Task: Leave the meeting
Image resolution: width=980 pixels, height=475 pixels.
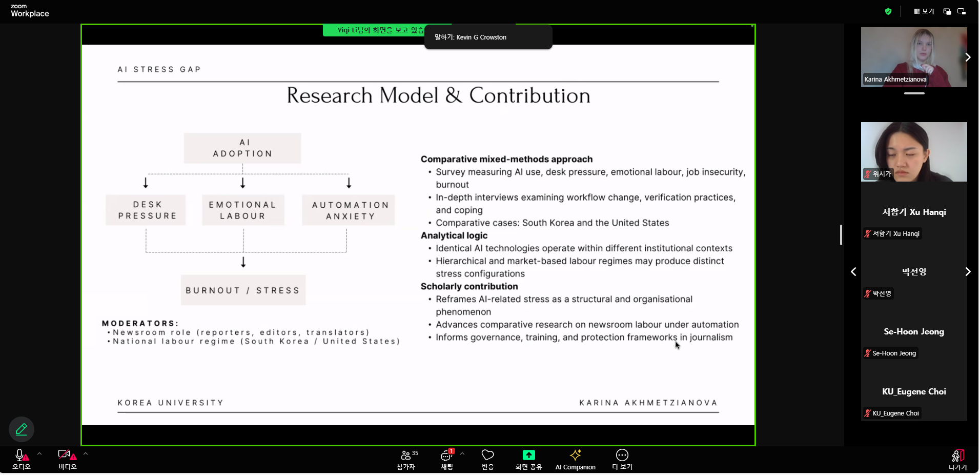Action: 957,459
